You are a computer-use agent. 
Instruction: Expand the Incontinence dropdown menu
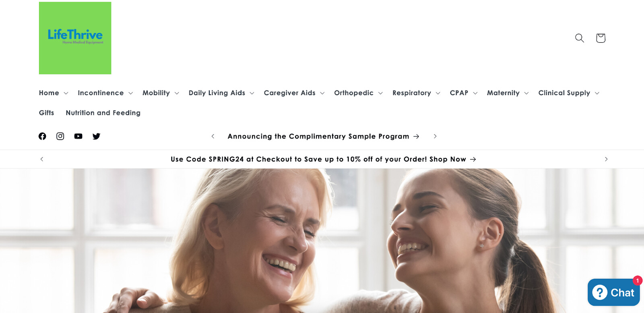pos(105,93)
